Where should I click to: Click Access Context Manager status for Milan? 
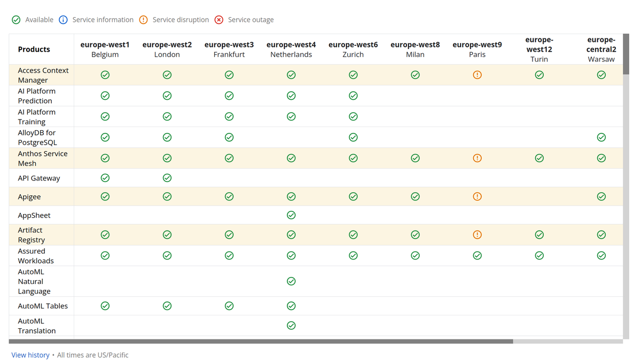coord(415,75)
